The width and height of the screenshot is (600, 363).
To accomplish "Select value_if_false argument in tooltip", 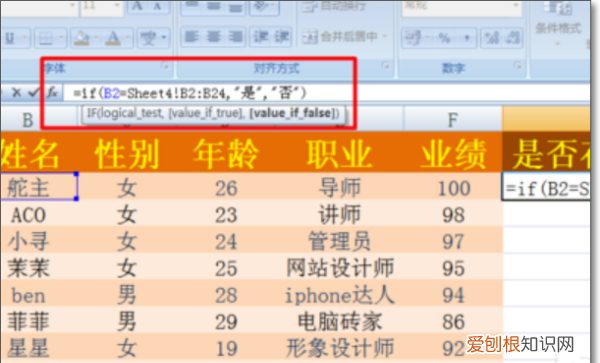I will pos(292,113).
